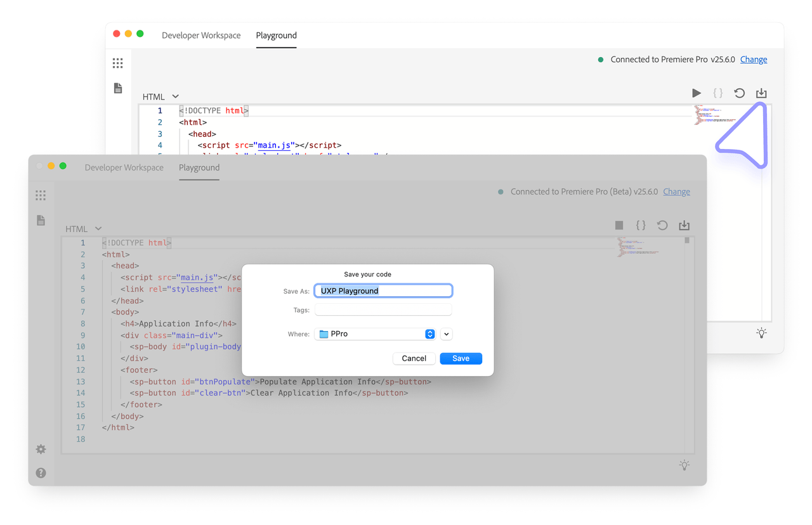Click the Tags input field
The height and width of the screenshot is (525, 812).
[383, 310]
